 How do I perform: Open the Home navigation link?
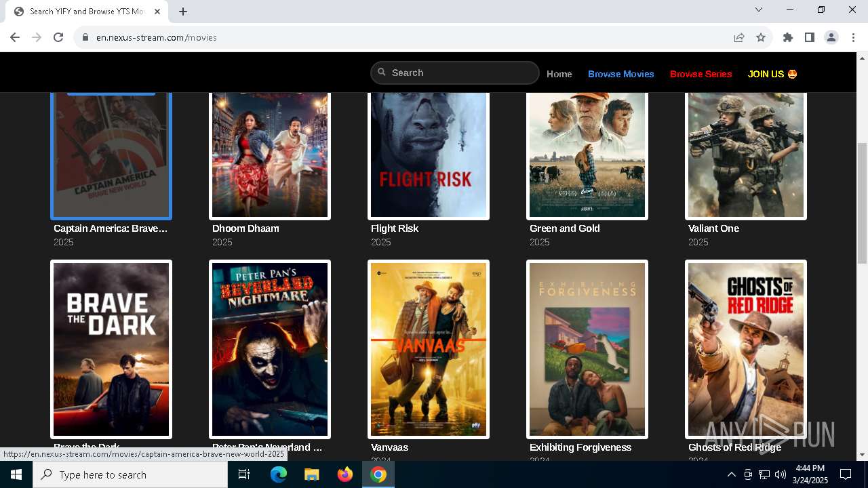559,74
